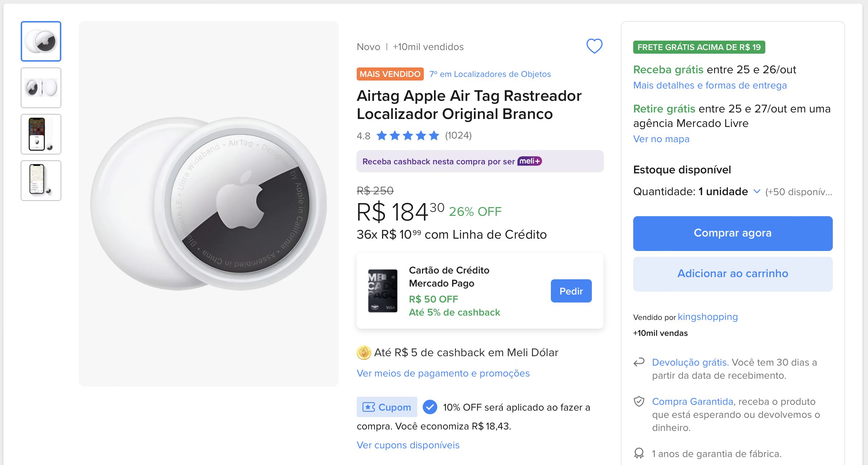This screenshot has height=465, width=868.
Task: Click the Meli Dólar coin icon
Action: (364, 353)
